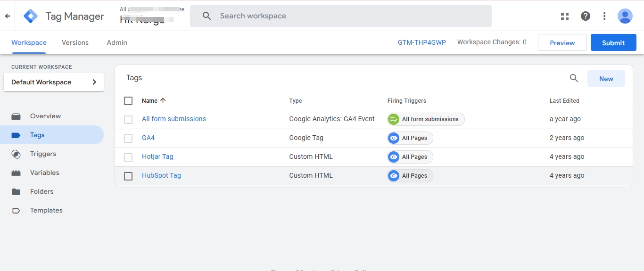Screen dimensions: 644x271
Task: Open the HubSpot Tag link
Action: 161,175
